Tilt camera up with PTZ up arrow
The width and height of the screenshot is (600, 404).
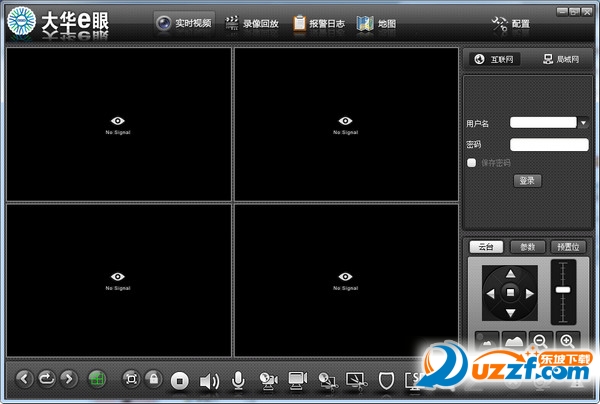(x=510, y=274)
